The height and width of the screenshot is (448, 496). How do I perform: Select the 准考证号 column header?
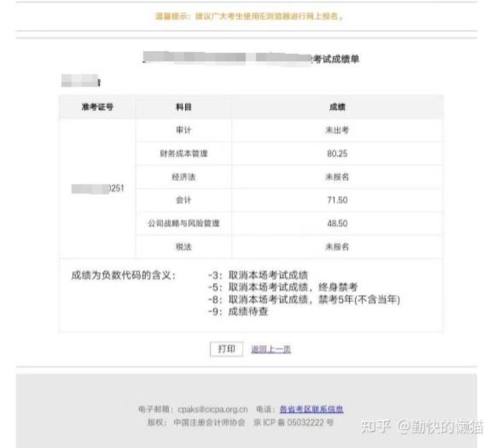(97, 107)
